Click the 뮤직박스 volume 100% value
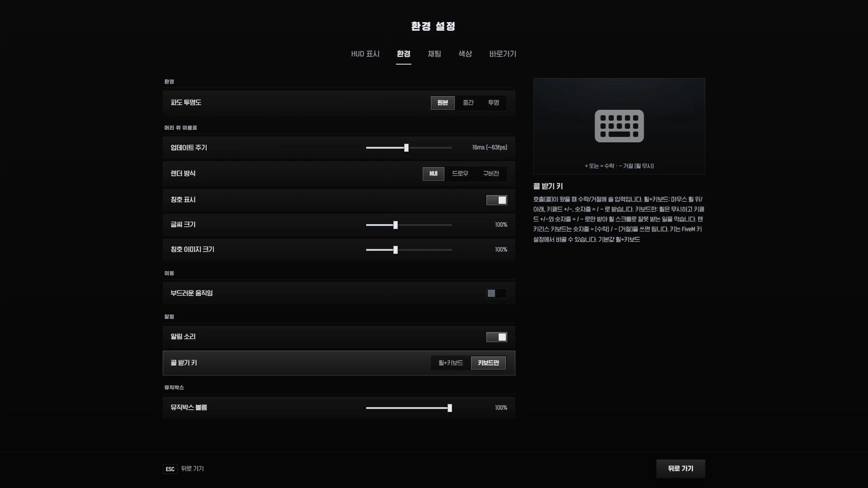868x488 pixels. click(x=501, y=408)
